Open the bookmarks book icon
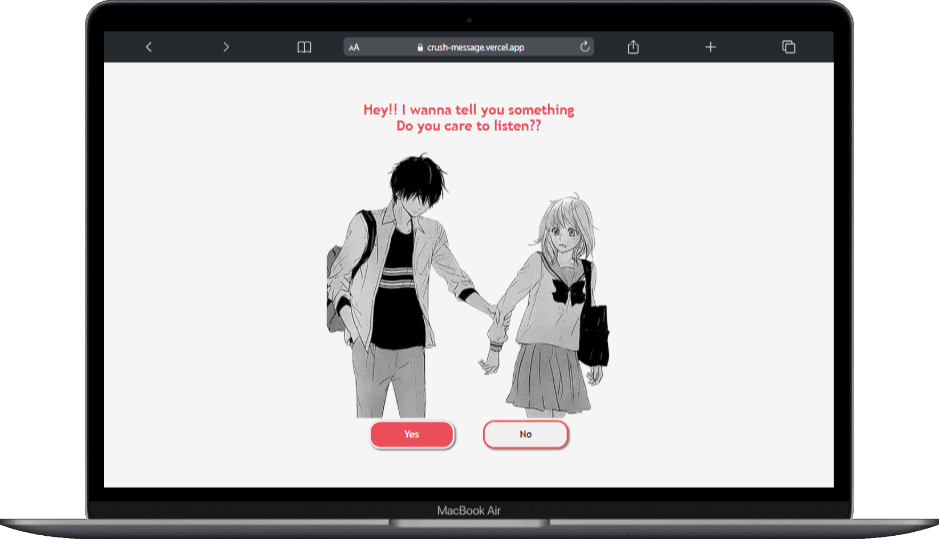 [304, 47]
